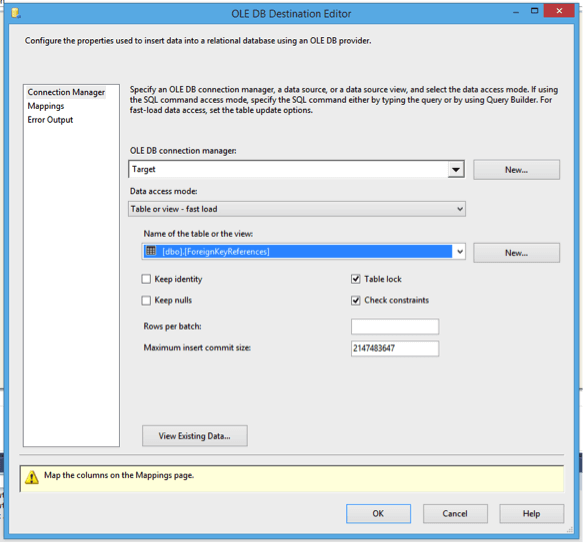583x543 pixels.
Task: Click the 'OLE DB connection manager:' label
Action: pos(183,151)
